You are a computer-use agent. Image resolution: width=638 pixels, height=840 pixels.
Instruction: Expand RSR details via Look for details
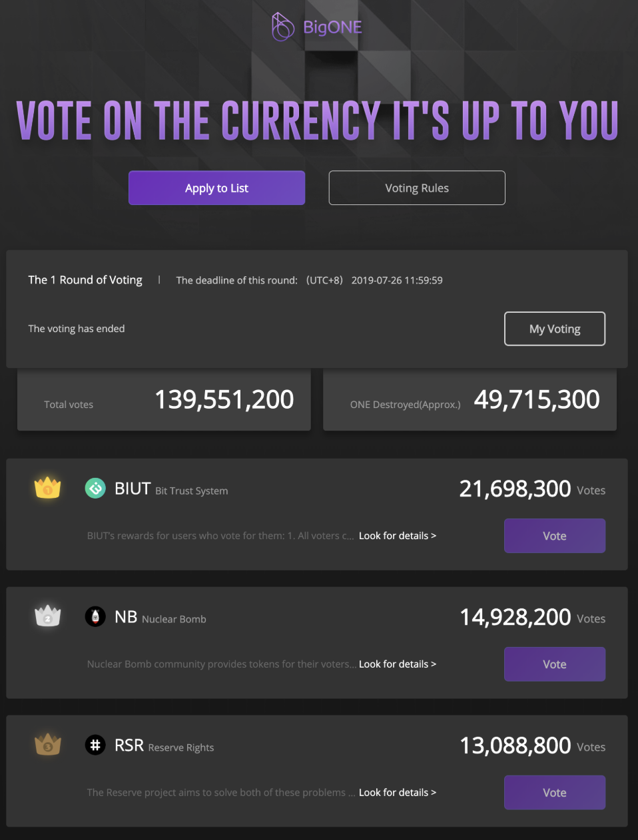398,793
